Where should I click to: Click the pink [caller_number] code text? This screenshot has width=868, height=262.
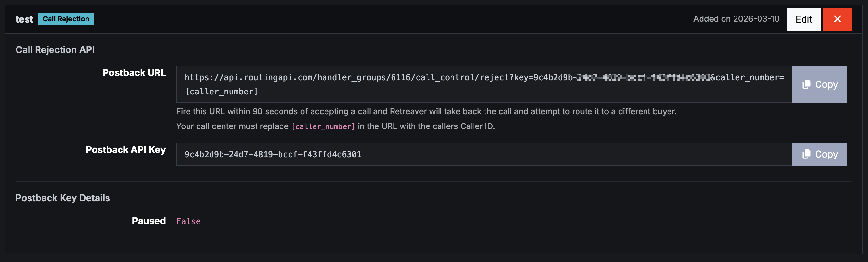pos(323,126)
